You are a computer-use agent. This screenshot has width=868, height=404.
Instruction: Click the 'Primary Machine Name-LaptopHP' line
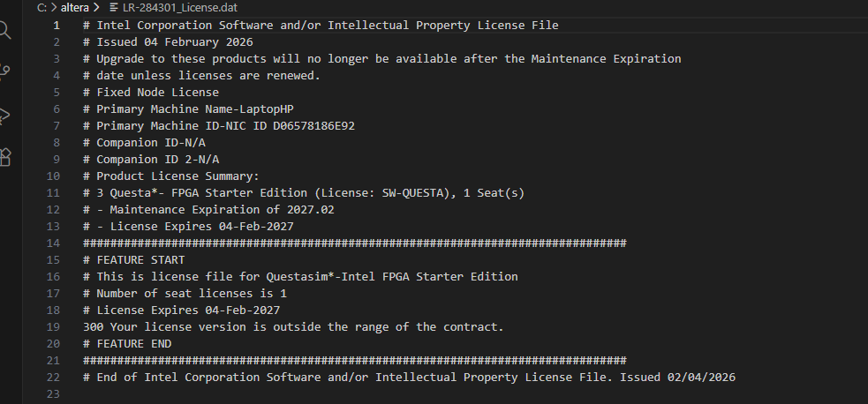(x=188, y=108)
